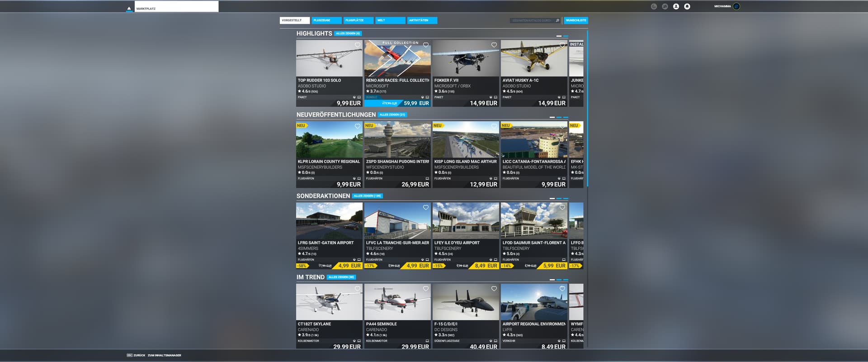Click the Xbox platform icon on Top Rudder
This screenshot has width=868, height=362.
(x=354, y=97)
